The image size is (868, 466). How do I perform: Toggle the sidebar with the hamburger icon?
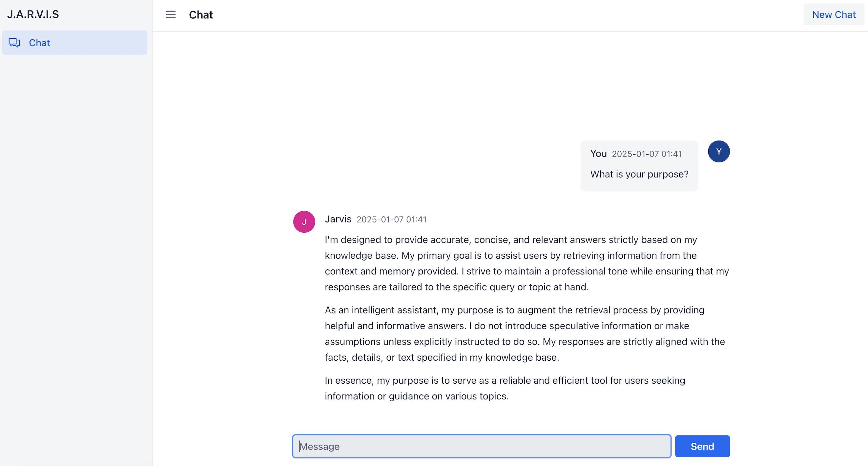click(171, 14)
